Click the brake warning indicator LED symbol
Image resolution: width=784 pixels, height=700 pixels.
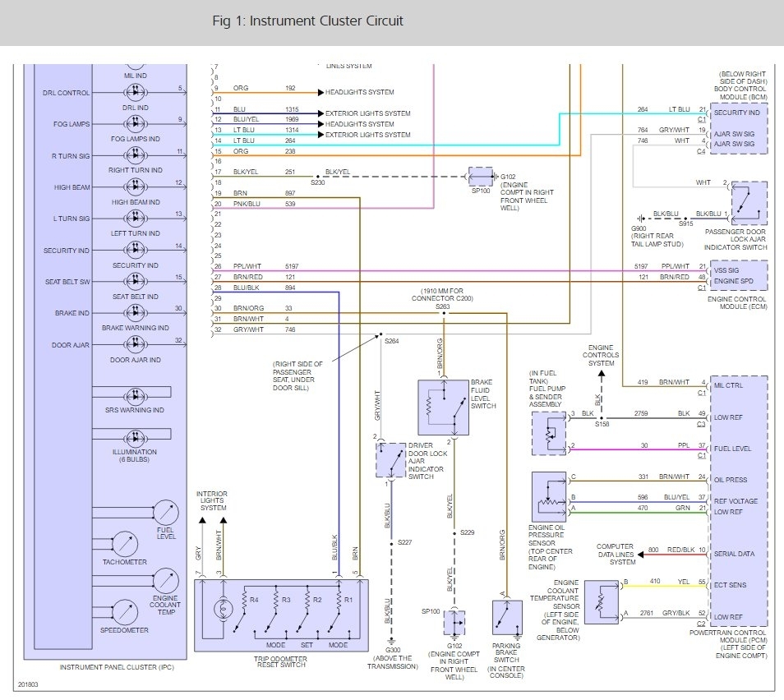coord(136,313)
